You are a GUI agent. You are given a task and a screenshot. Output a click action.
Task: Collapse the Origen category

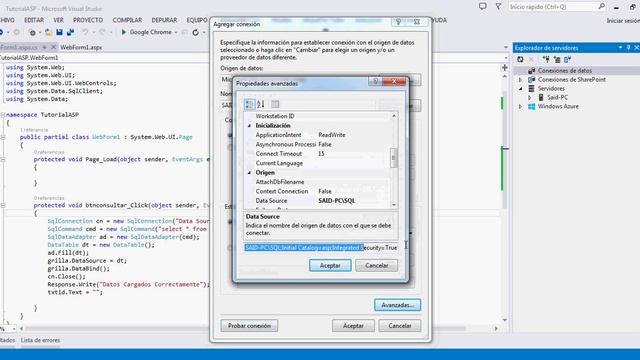pos(249,173)
